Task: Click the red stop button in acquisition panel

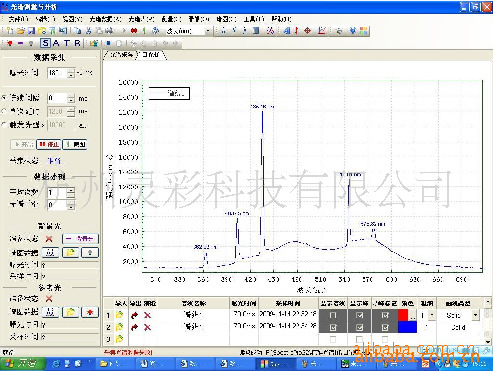Action: 48,144
